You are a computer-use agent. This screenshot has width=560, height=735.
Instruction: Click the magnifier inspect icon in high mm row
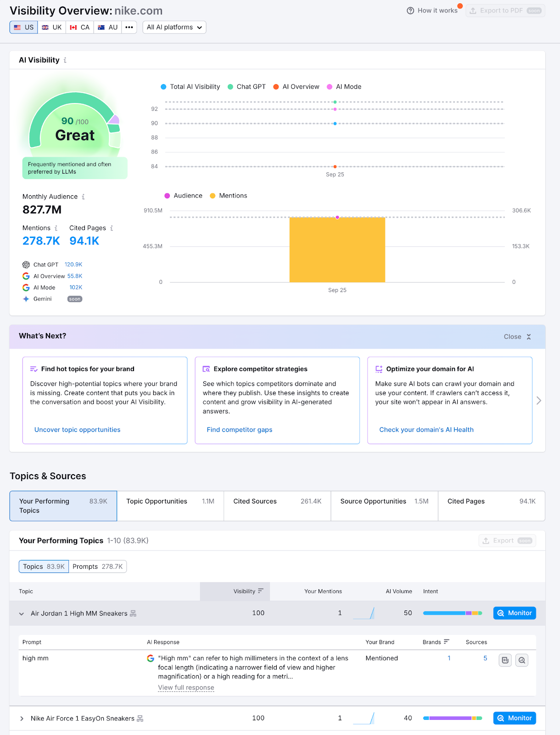click(x=522, y=660)
